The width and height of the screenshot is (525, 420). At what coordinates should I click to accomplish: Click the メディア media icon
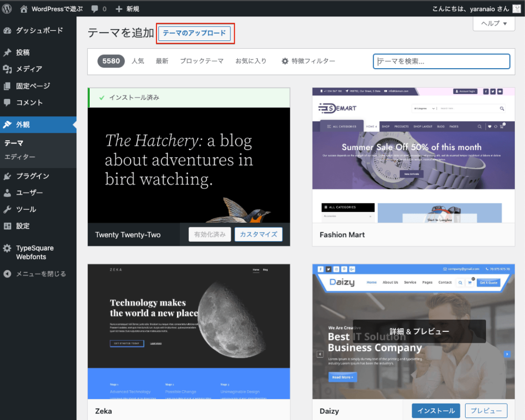tap(7, 69)
